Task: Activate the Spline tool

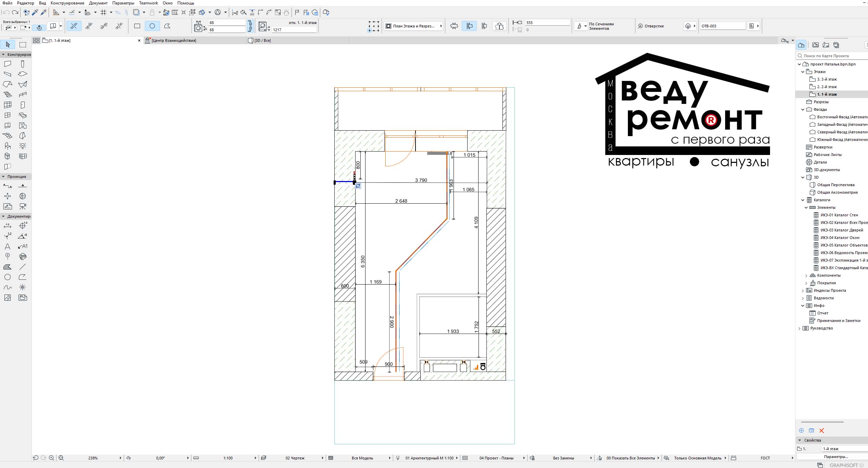Action: click(8, 287)
